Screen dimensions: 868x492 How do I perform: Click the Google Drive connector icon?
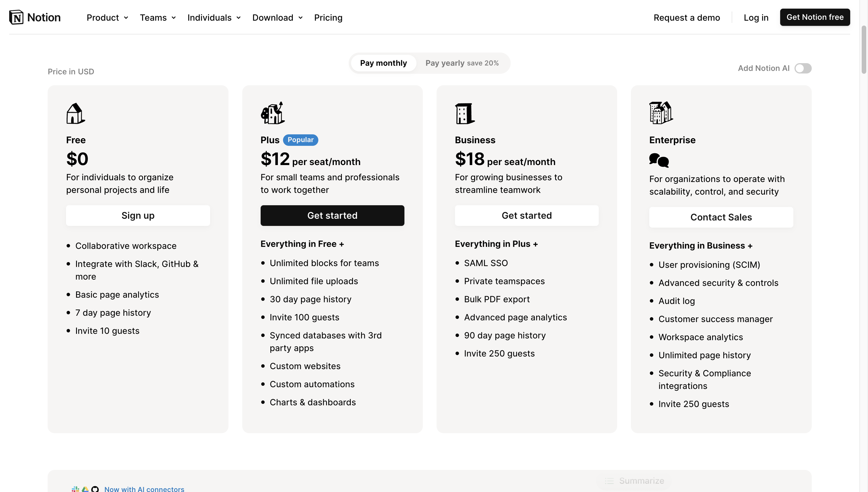85,490
